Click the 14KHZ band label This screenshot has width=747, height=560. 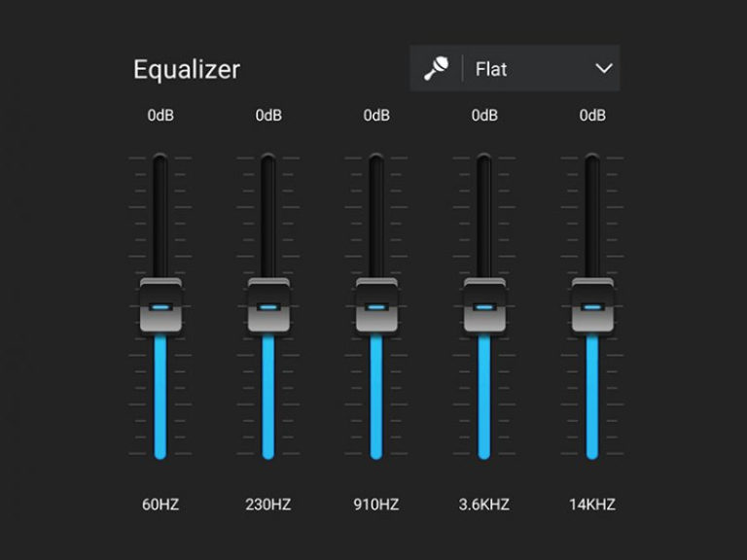point(592,505)
